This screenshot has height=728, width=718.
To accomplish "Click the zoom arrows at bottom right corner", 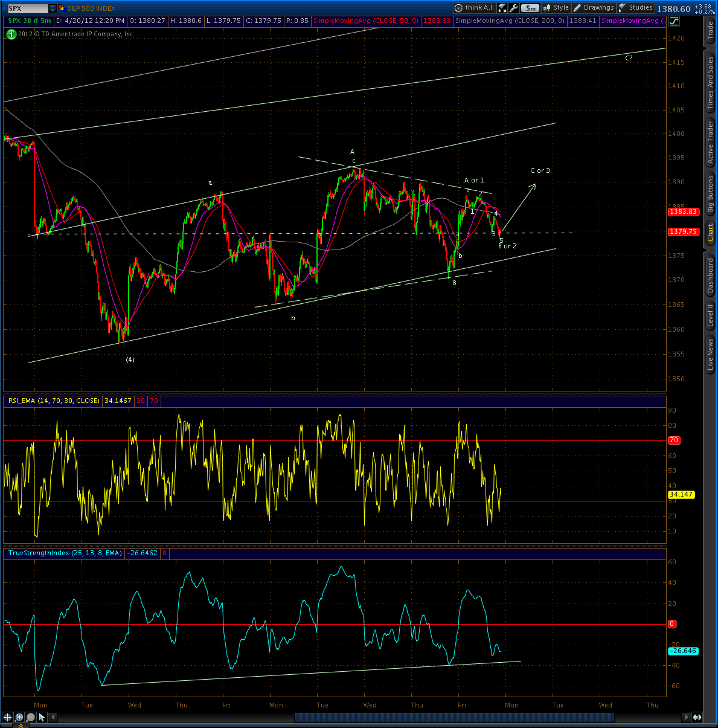I will pos(697,717).
